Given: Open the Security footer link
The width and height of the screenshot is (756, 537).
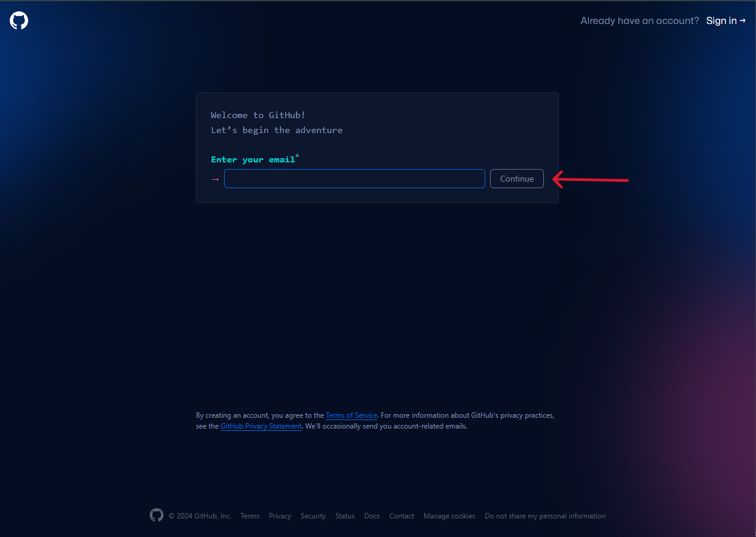Looking at the screenshot, I should (x=313, y=515).
